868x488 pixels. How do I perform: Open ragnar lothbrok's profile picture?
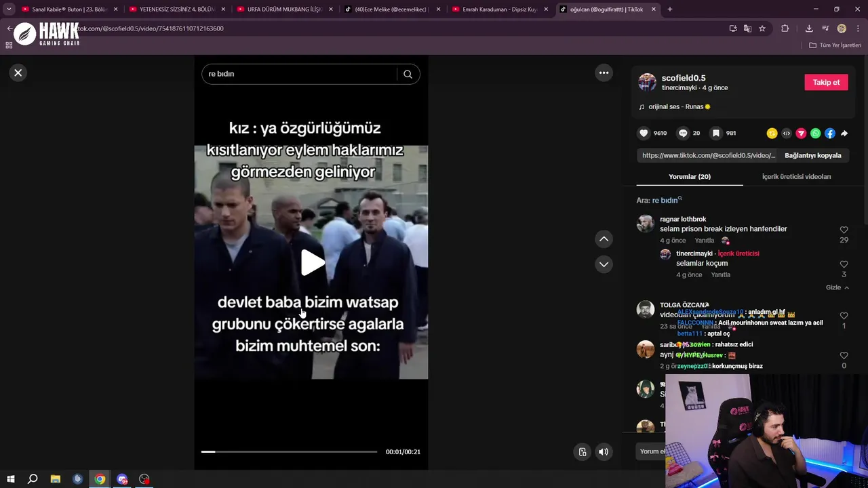point(646,224)
